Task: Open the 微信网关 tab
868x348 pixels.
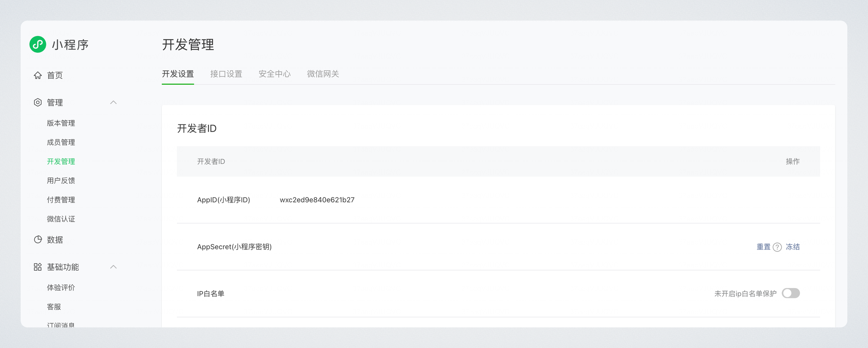Action: coord(323,74)
